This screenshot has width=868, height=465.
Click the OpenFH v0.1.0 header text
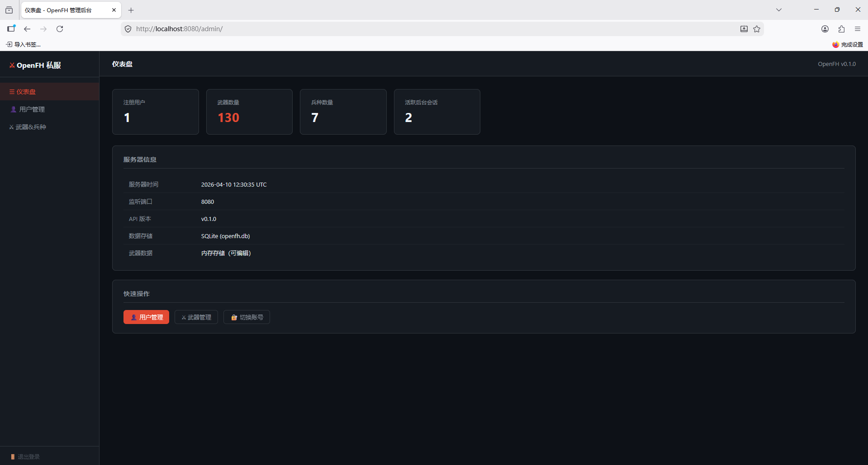coord(837,64)
